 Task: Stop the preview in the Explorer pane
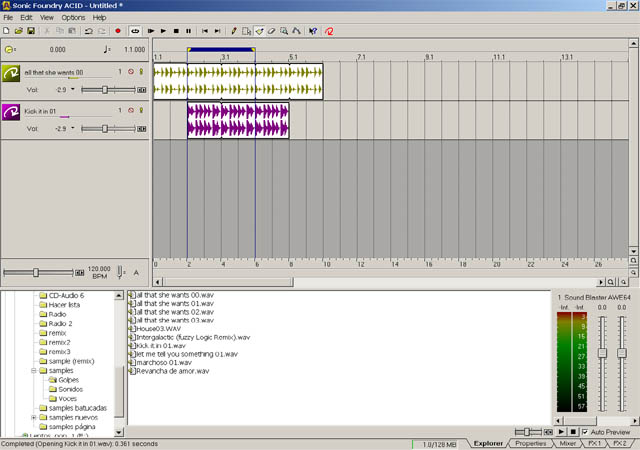click(x=573, y=432)
